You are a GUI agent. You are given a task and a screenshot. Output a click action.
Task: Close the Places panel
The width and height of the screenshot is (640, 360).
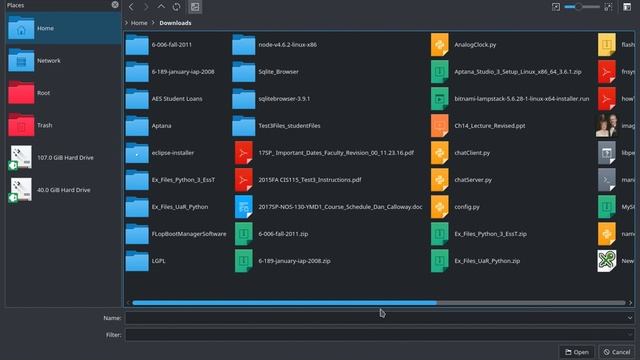(x=115, y=5)
